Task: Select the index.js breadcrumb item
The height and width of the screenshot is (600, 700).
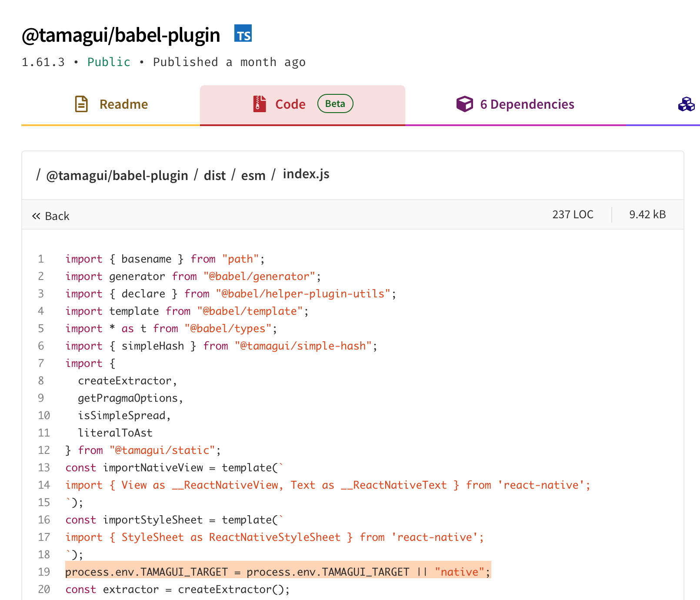Action: [306, 174]
